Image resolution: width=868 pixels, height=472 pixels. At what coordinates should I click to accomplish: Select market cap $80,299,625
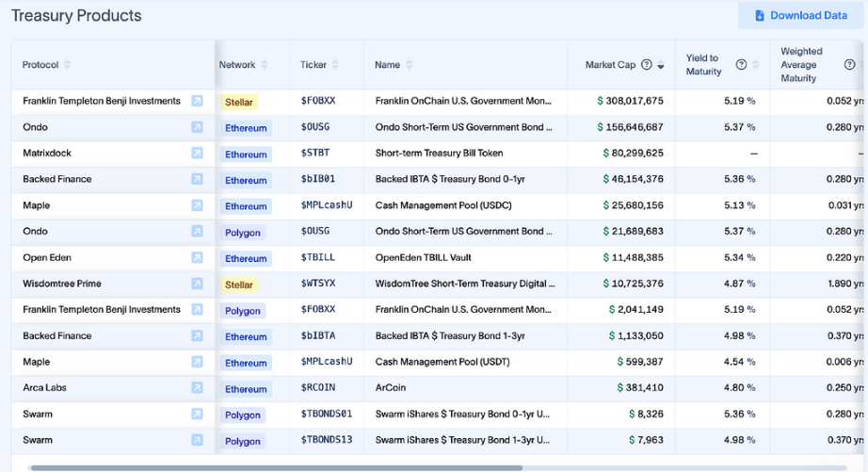coord(633,153)
